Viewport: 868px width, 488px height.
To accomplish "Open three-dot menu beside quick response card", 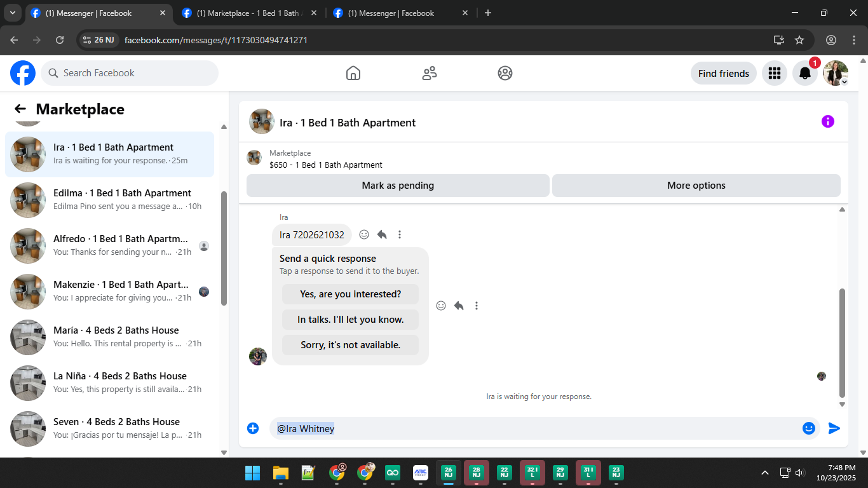I will pos(477,306).
